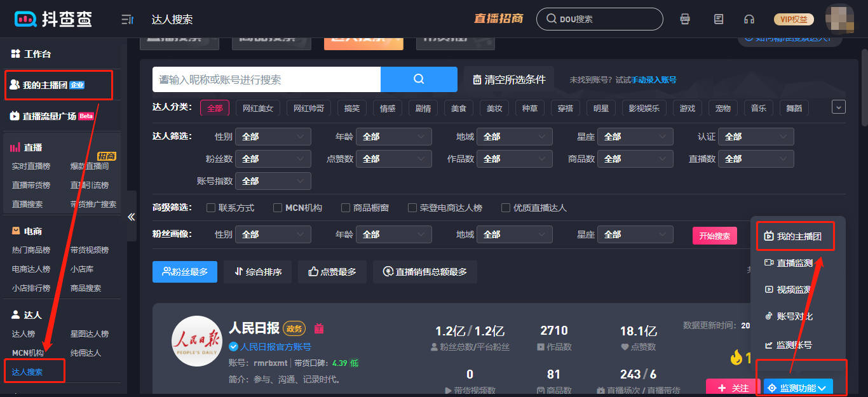This screenshot has height=397, width=868.
Task: Click the document guide icon in header
Action: point(719,19)
